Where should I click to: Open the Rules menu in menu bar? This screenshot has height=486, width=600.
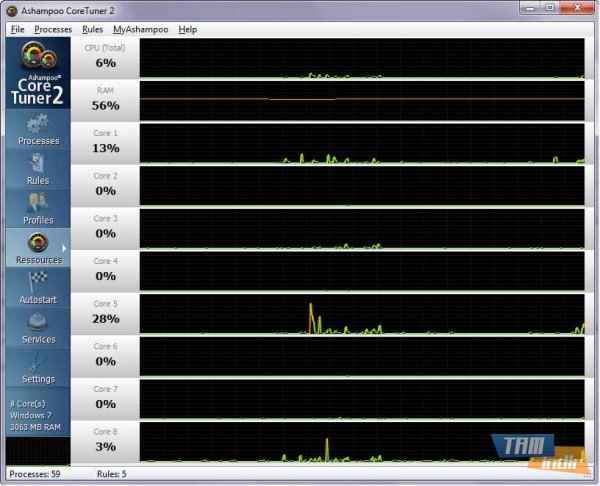pos(93,29)
